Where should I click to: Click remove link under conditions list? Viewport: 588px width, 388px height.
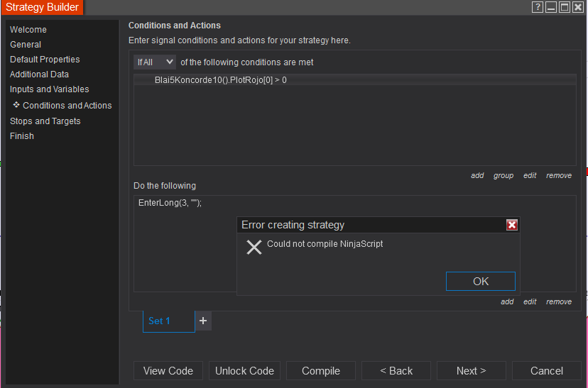coord(559,175)
